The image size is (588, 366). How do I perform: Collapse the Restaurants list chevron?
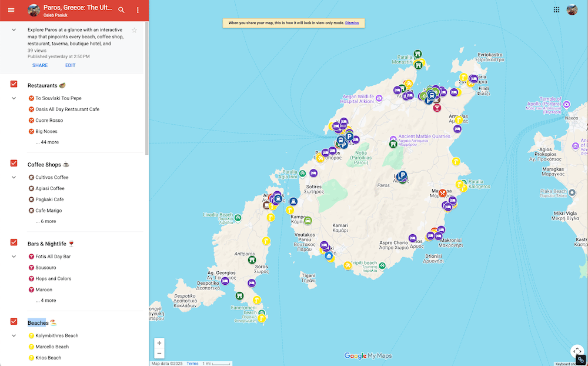(14, 98)
